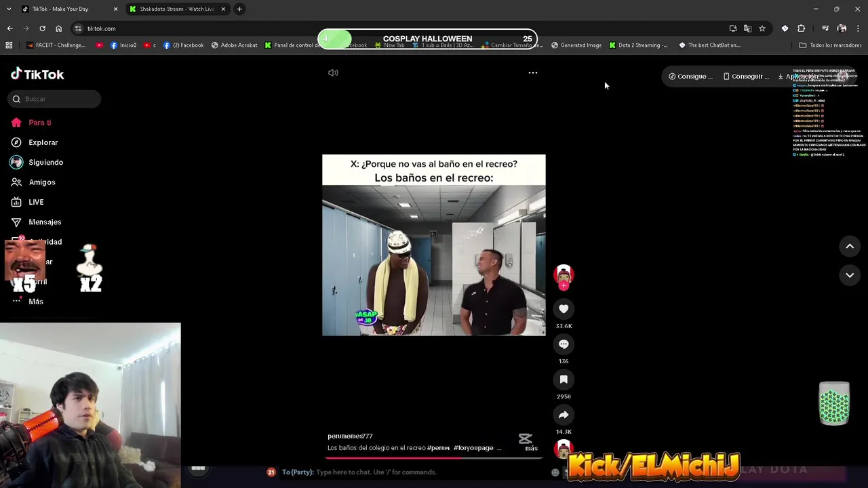Image resolution: width=868 pixels, height=488 pixels.
Task: Save the video with the bookmark icon
Action: pos(564,380)
